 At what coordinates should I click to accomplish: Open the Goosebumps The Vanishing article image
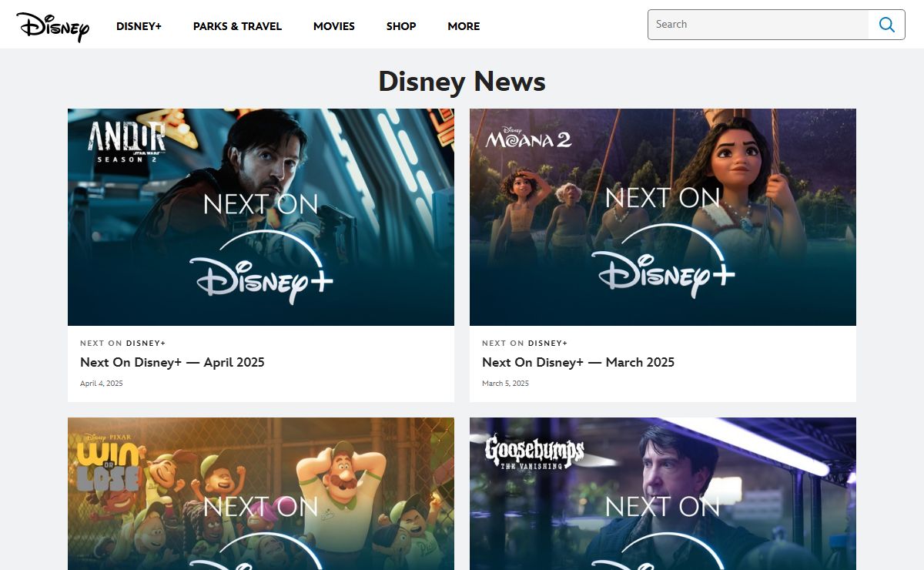point(663,494)
